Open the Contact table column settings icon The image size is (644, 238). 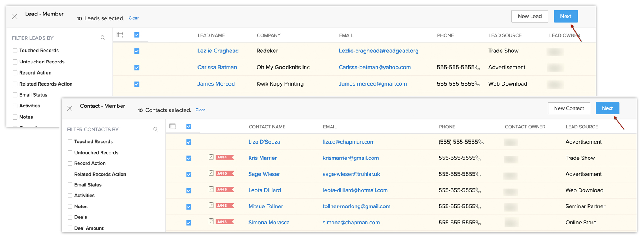pyautogui.click(x=173, y=126)
